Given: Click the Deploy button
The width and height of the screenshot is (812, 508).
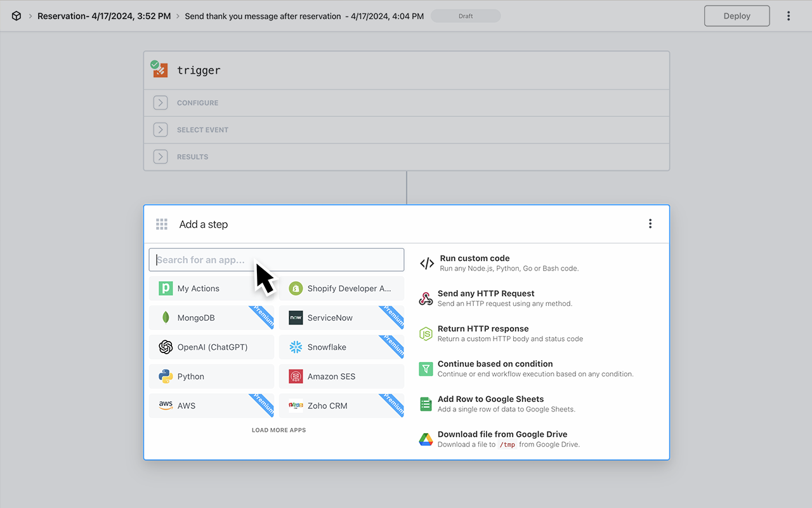Looking at the screenshot, I should 737,16.
